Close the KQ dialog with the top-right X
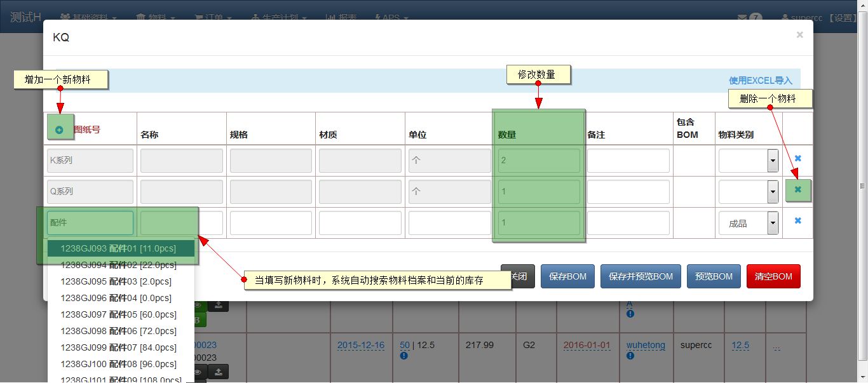Image resolution: width=868 pixels, height=383 pixels. 799,35
